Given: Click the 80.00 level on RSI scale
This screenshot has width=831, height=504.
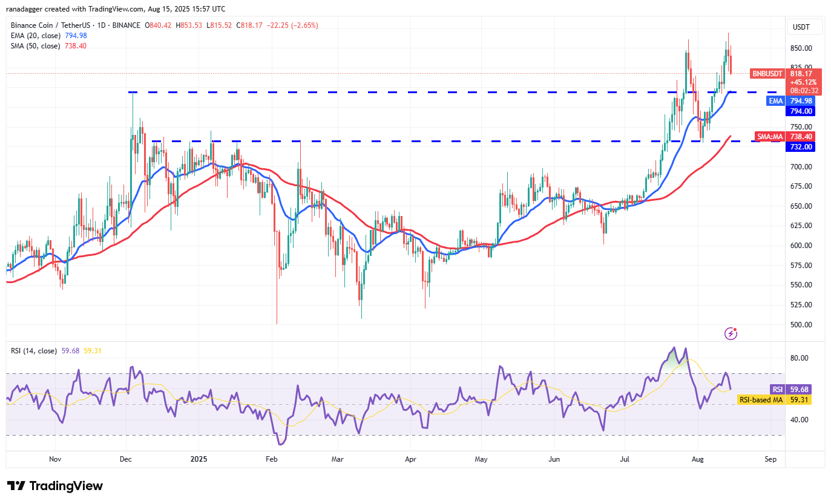Looking at the screenshot, I should [x=800, y=358].
